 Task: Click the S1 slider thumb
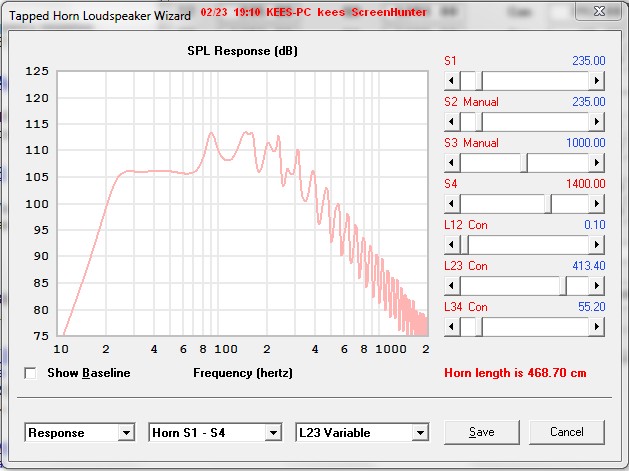click(x=479, y=81)
